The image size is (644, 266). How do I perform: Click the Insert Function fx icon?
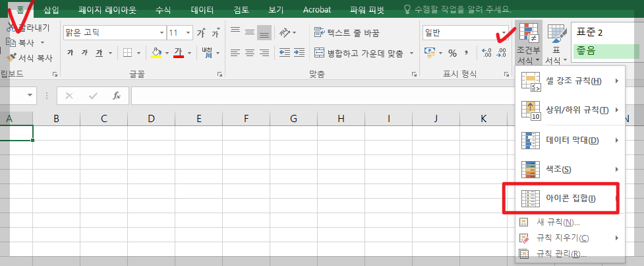tap(116, 96)
